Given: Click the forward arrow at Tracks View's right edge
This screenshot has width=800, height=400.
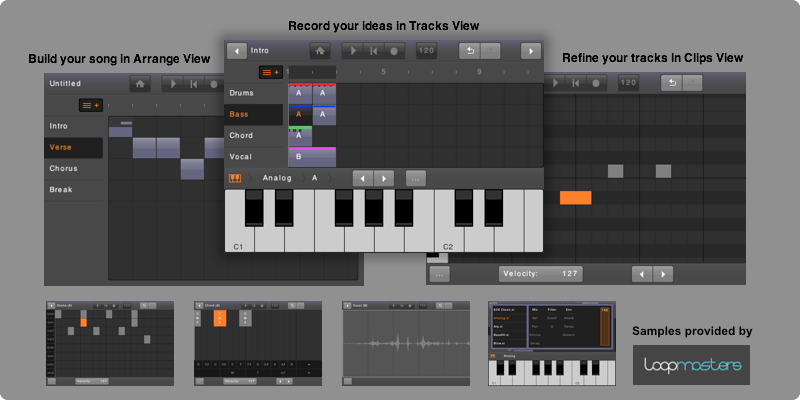Looking at the screenshot, I should [x=531, y=51].
